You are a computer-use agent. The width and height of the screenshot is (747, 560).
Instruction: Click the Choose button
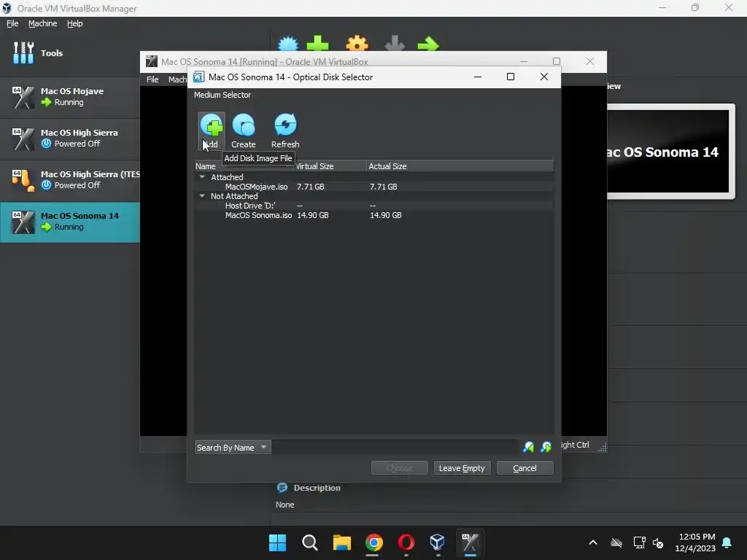399,468
